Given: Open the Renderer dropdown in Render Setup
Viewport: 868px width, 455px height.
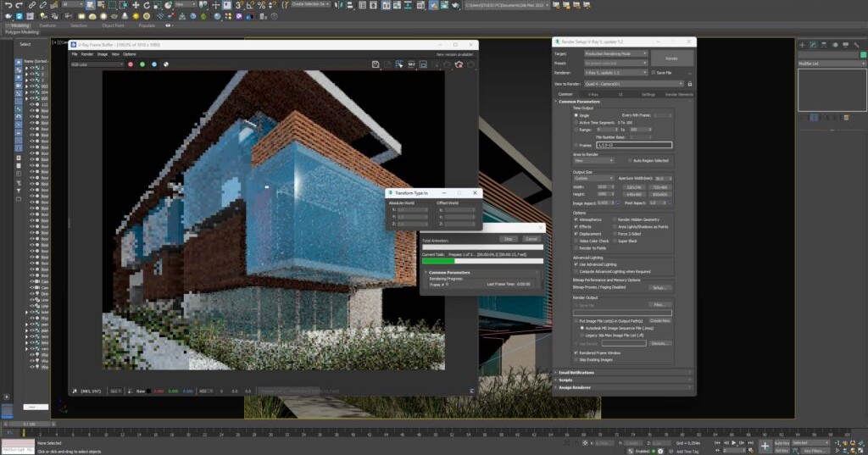Looking at the screenshot, I should coord(615,73).
